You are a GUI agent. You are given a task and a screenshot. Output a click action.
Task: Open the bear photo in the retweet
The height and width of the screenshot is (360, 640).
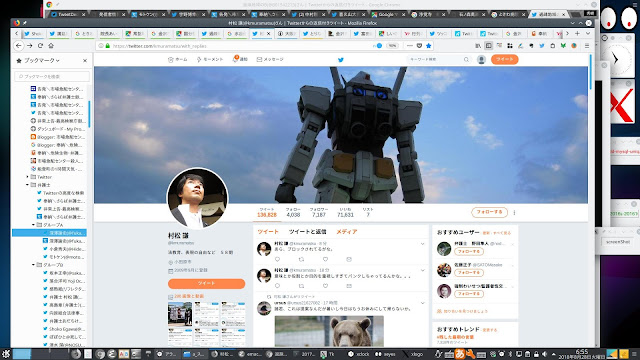point(329,331)
